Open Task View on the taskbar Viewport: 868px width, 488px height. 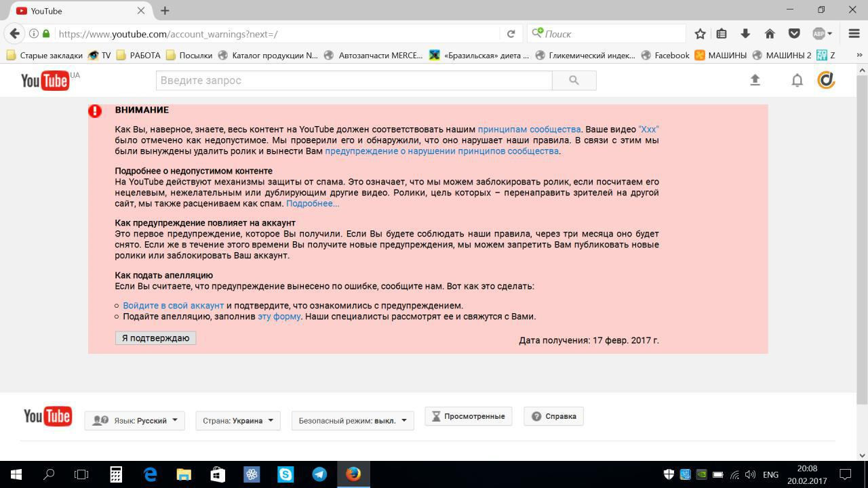(81, 474)
